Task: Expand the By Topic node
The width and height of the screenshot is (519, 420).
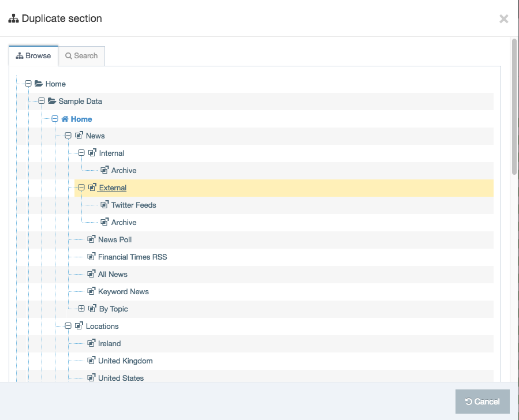Action: [81, 309]
